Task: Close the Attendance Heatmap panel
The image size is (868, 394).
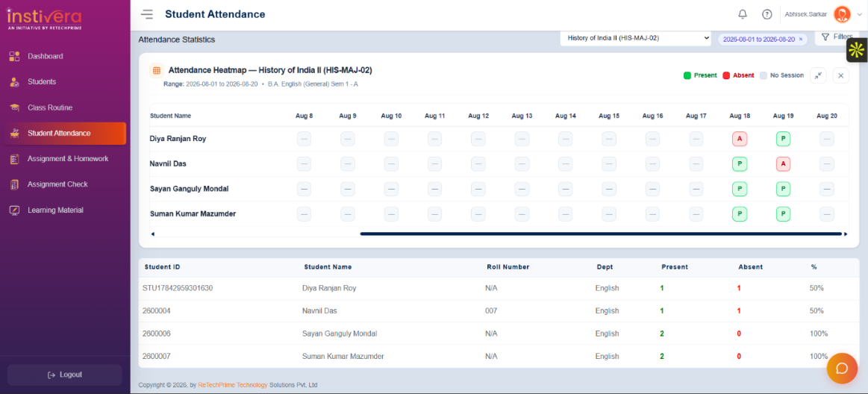Action: pyautogui.click(x=840, y=75)
